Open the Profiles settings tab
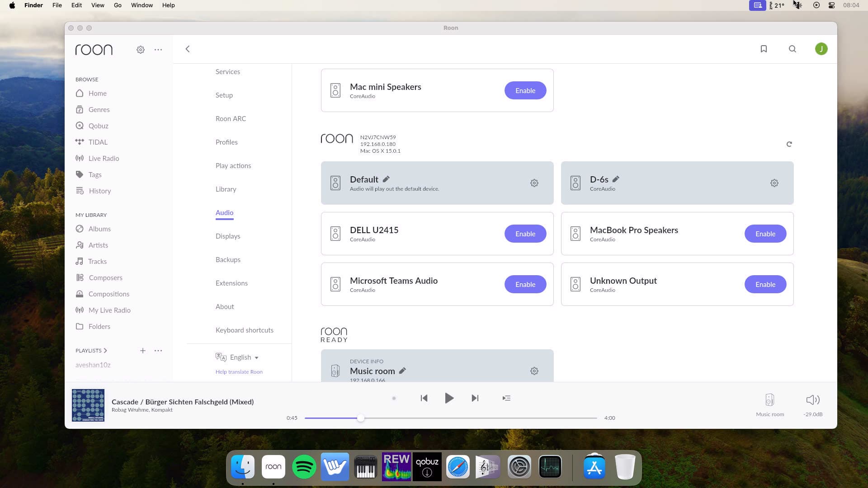868x488 pixels. [226, 142]
